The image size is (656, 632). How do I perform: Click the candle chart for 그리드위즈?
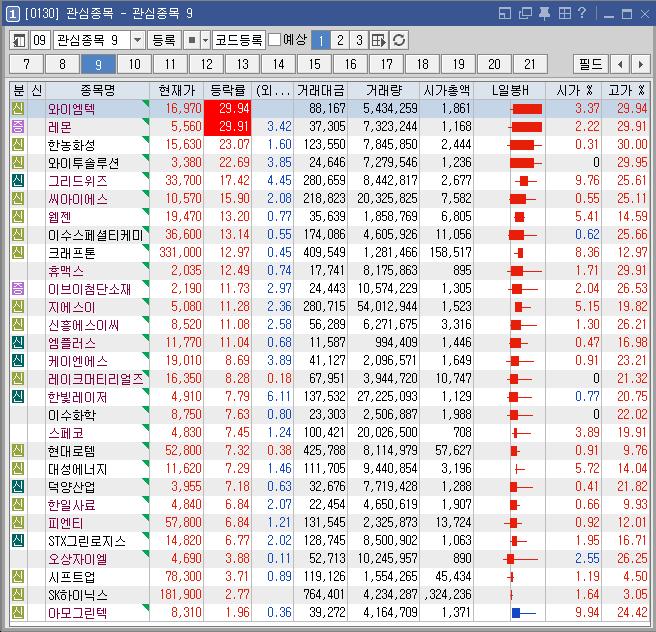(526, 181)
